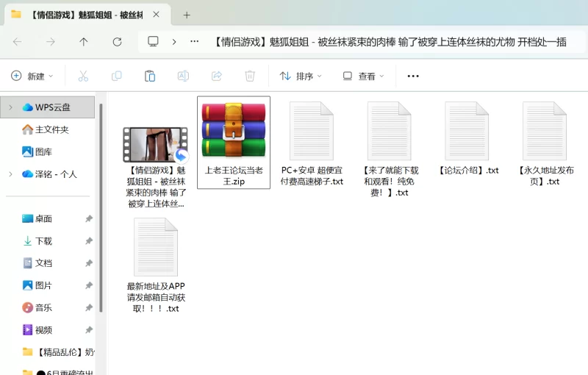Open the 查看 view dropdown
588x375 pixels.
[x=363, y=76]
